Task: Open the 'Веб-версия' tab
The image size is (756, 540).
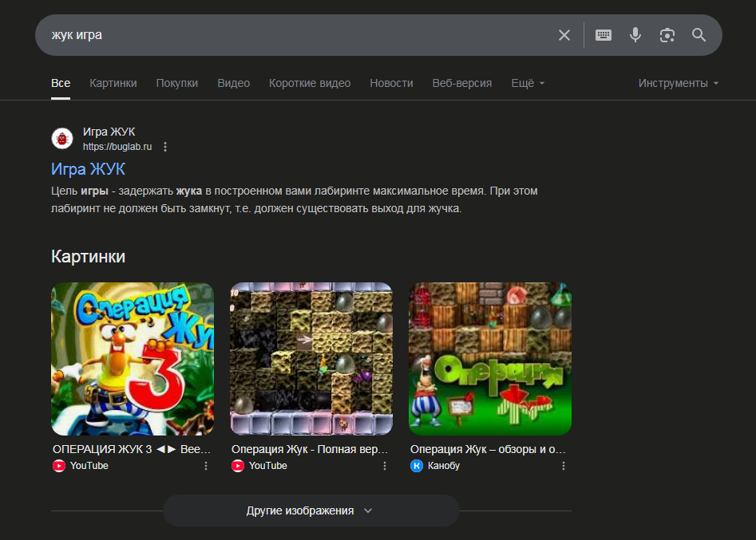Action: pyautogui.click(x=462, y=83)
